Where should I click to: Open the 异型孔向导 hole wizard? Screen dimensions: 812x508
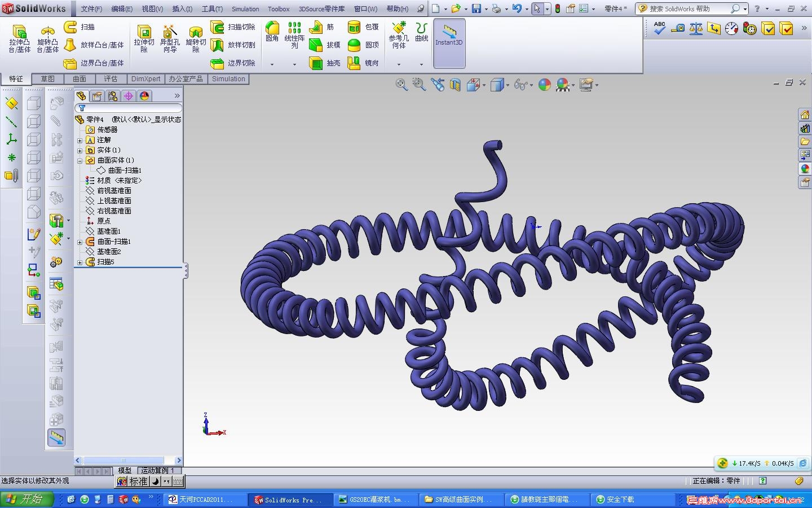170,38
